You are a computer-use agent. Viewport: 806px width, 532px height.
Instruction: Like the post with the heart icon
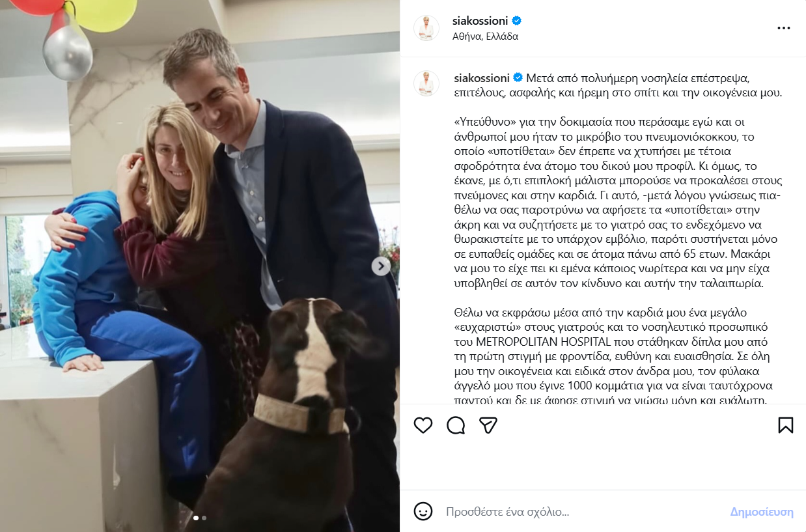click(x=423, y=425)
